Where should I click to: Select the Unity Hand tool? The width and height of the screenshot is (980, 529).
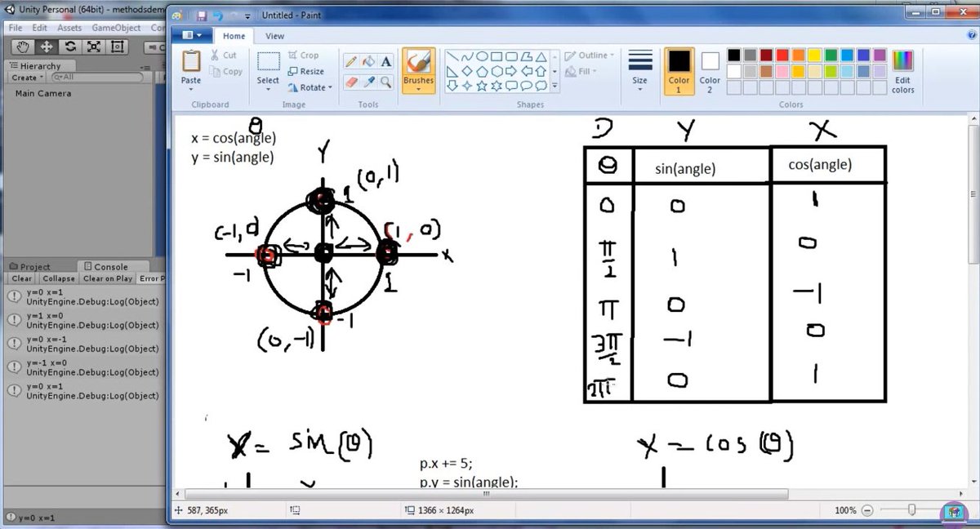24,47
